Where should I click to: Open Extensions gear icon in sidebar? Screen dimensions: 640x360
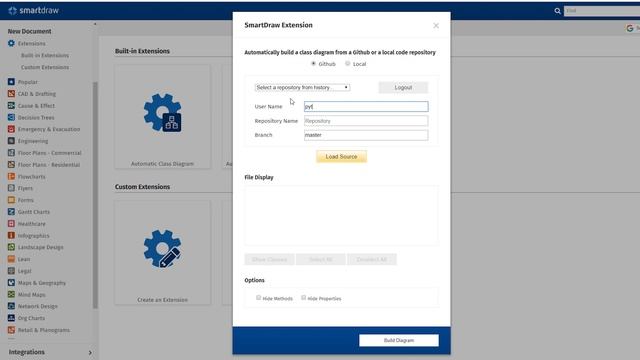11,43
